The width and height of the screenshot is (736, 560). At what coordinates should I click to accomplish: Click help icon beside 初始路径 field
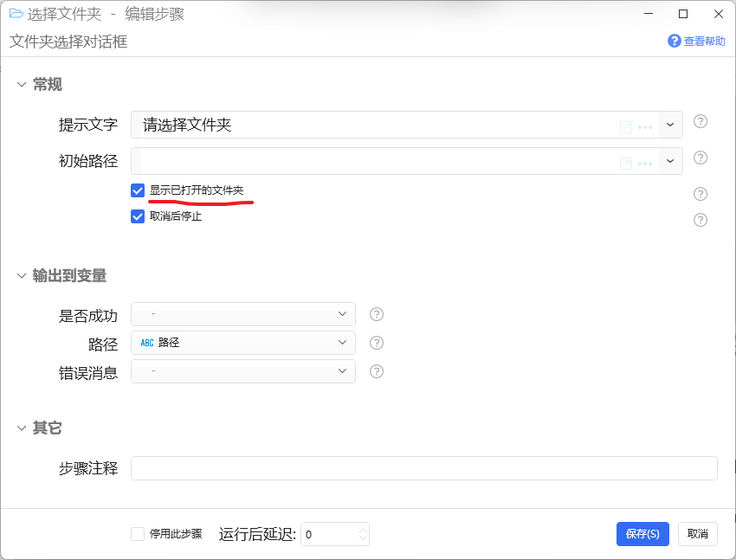click(x=700, y=158)
